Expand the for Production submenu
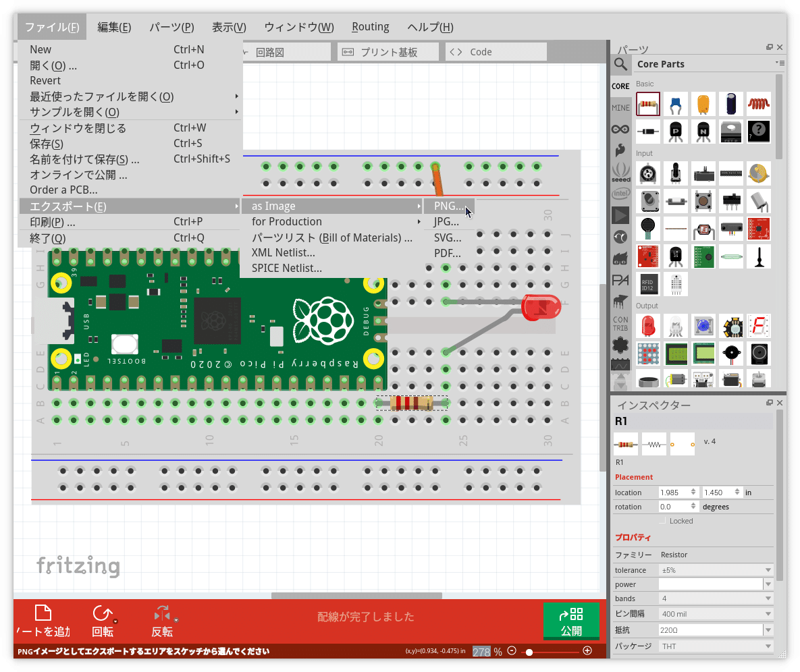Viewport: 800px width, 672px height. click(332, 221)
